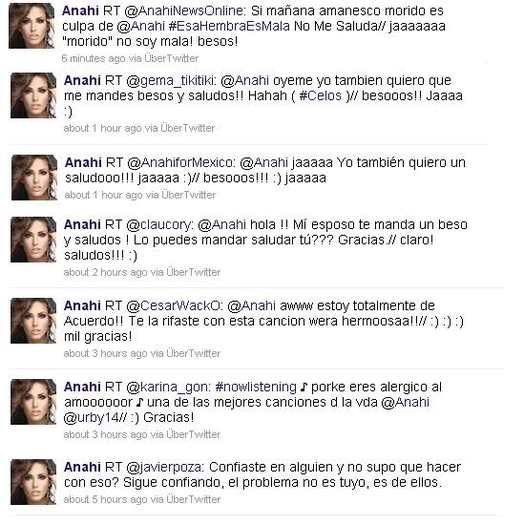
Task: Open the @gema_tikitiki profile link
Action: coord(172,81)
